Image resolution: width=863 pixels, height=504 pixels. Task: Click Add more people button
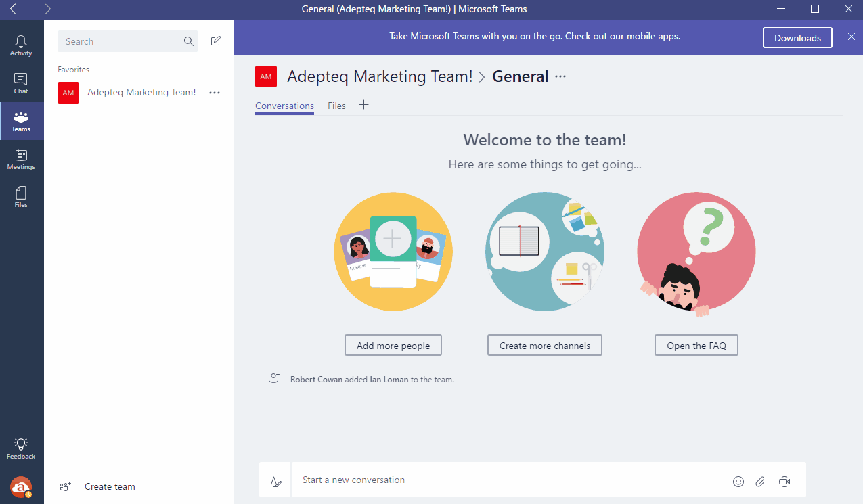(x=393, y=345)
